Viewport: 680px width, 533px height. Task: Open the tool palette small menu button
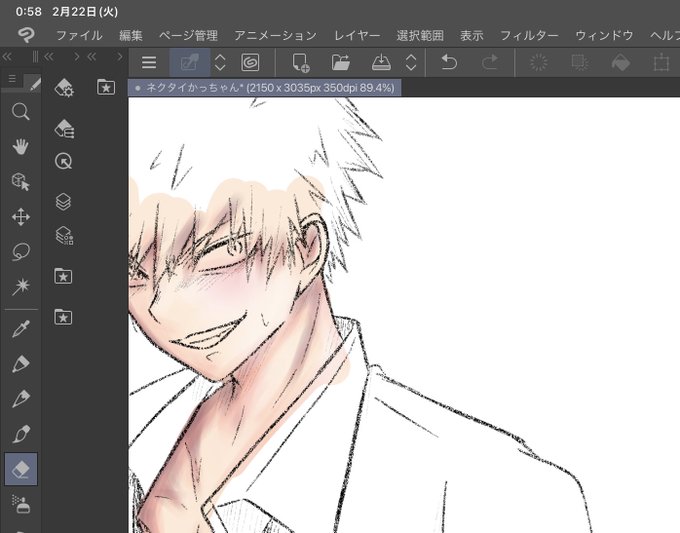[x=12, y=78]
